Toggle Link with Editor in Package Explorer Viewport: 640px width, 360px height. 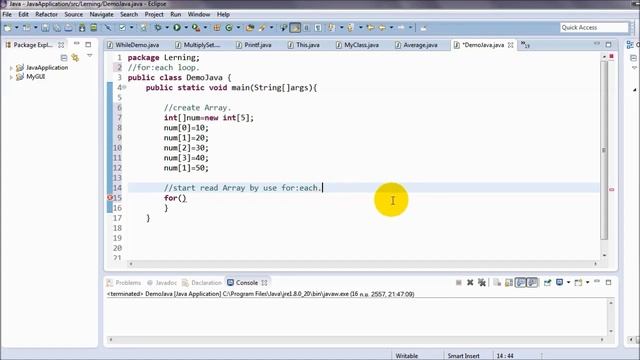point(75,58)
